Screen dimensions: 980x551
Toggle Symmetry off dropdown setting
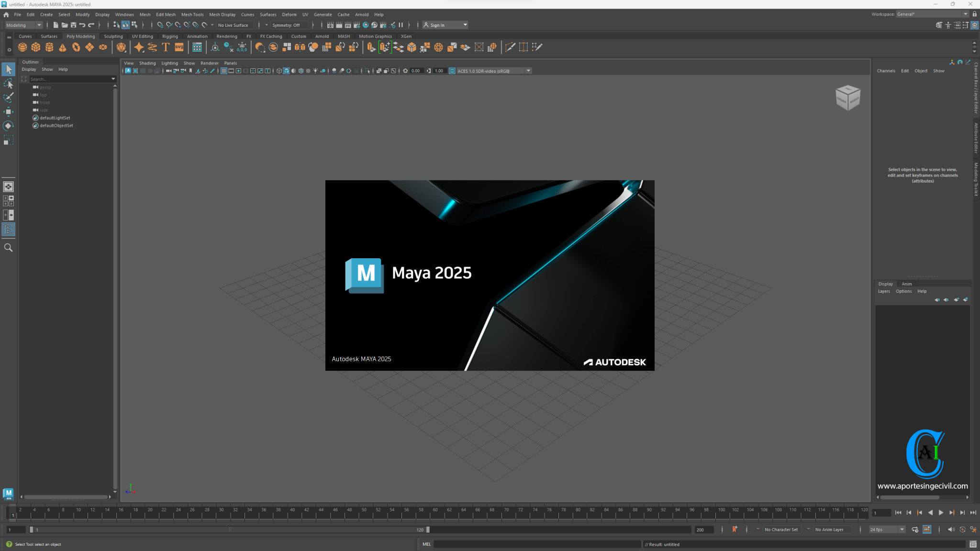tap(287, 25)
